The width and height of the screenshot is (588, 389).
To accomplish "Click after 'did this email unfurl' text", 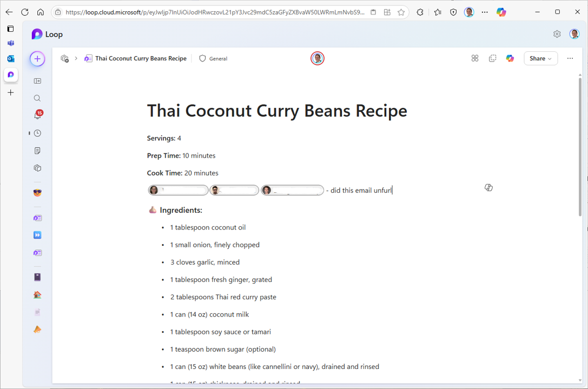I will point(392,190).
